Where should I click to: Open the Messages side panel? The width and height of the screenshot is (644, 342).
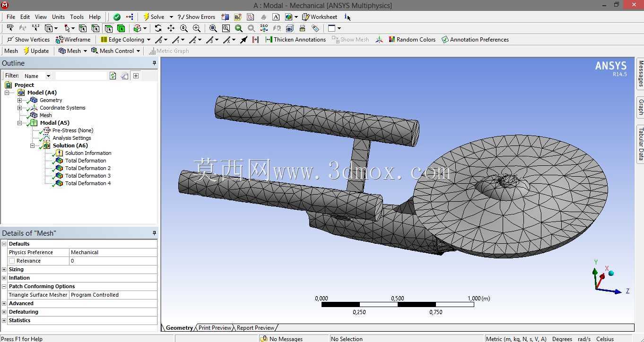click(x=641, y=73)
